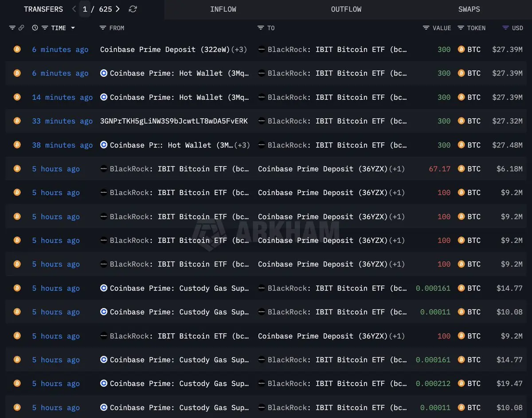Click the $6.18M USD amount

click(x=509, y=169)
